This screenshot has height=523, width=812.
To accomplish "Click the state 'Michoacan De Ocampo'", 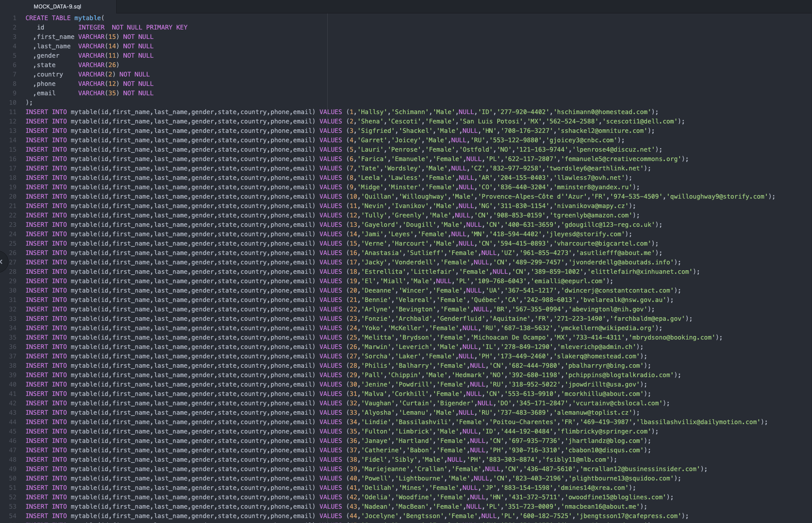I will 510,337.
